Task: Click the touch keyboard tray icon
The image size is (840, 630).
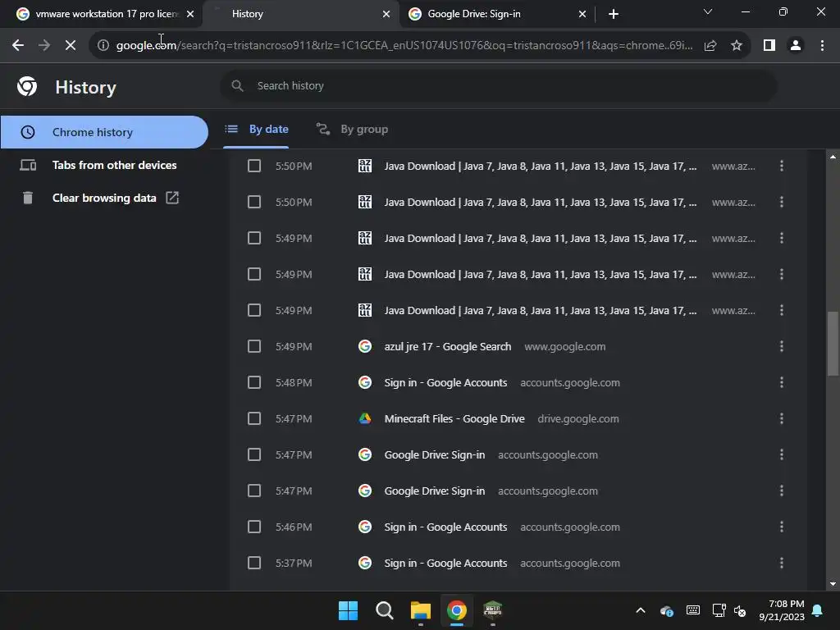Action: tap(692, 610)
